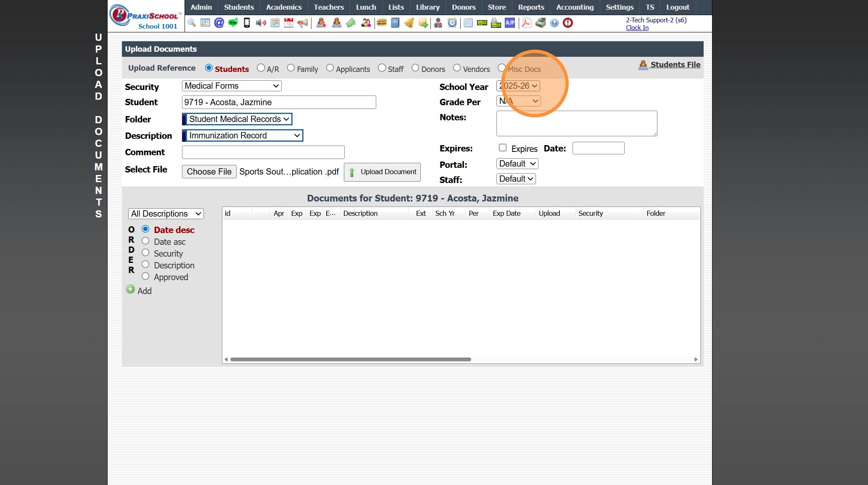Open the PDF document icon
Screen dimensions: 868x485
[526, 23]
